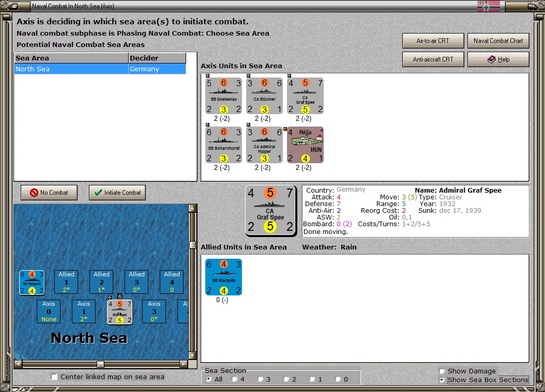545x392 pixels.
Task: Select Sea Section 0 radio button
Action: tap(338, 379)
